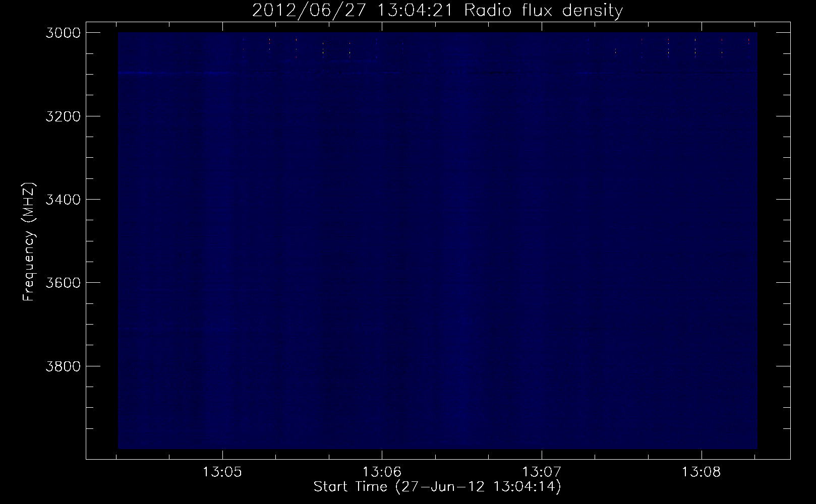
Task: Select the 3000 frequency axis label
Action: click(x=63, y=33)
